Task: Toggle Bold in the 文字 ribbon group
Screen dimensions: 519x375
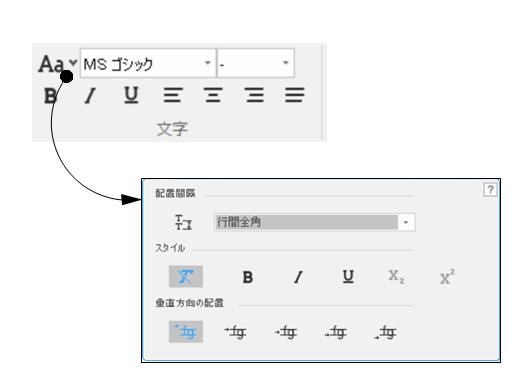Action: pos(51,96)
